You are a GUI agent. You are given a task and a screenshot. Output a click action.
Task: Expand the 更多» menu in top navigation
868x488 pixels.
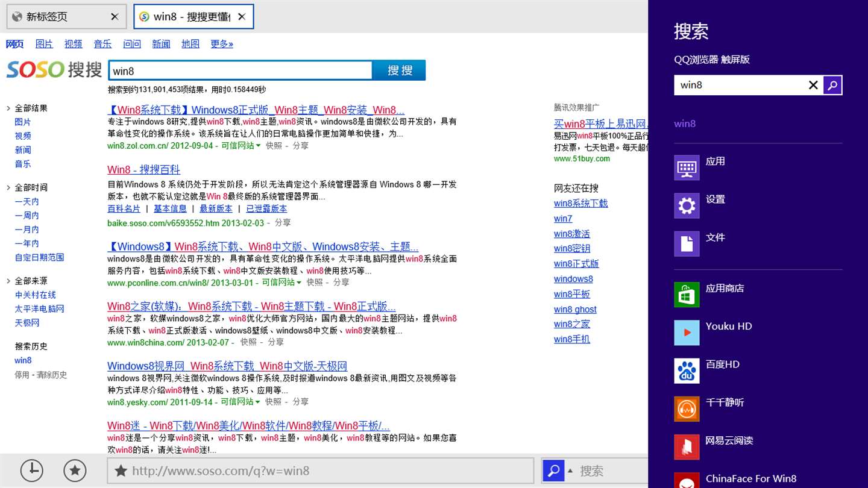pyautogui.click(x=222, y=44)
